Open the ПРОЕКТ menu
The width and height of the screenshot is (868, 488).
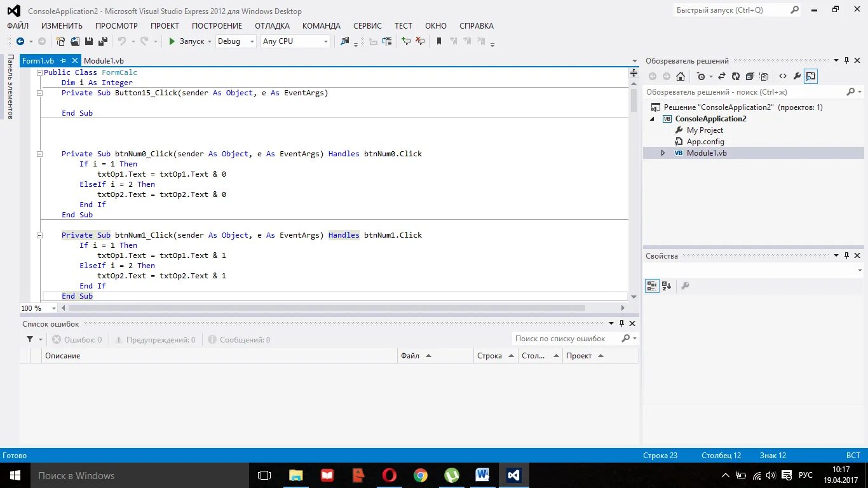click(165, 26)
